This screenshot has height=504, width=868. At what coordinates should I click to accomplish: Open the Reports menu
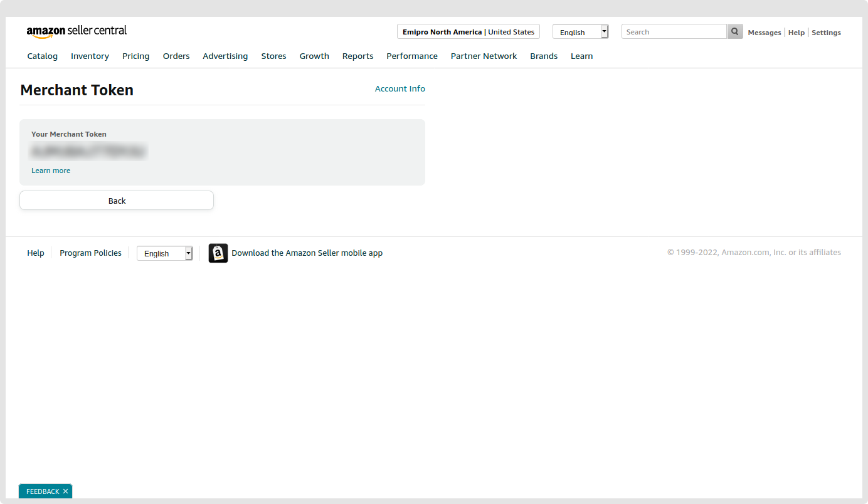coord(358,56)
